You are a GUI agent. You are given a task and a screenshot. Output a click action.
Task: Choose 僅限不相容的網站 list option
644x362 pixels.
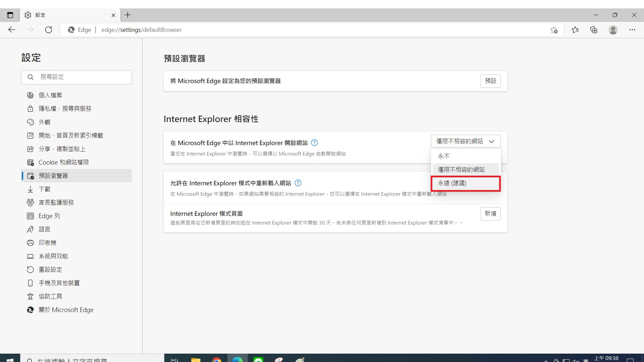pyautogui.click(x=466, y=170)
